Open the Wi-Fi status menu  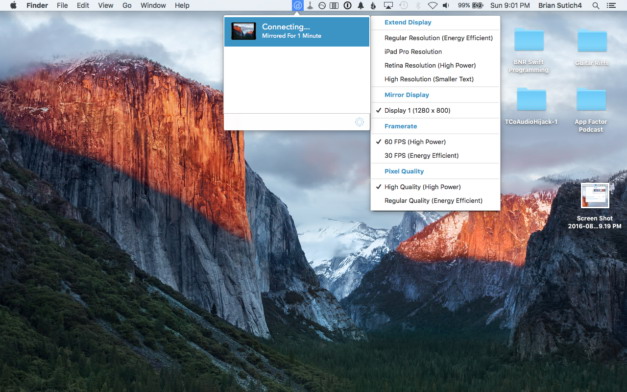click(432, 6)
